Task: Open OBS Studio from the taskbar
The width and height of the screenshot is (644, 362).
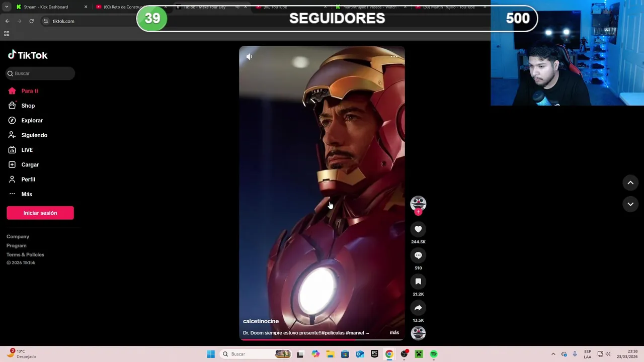Action: 404,354
